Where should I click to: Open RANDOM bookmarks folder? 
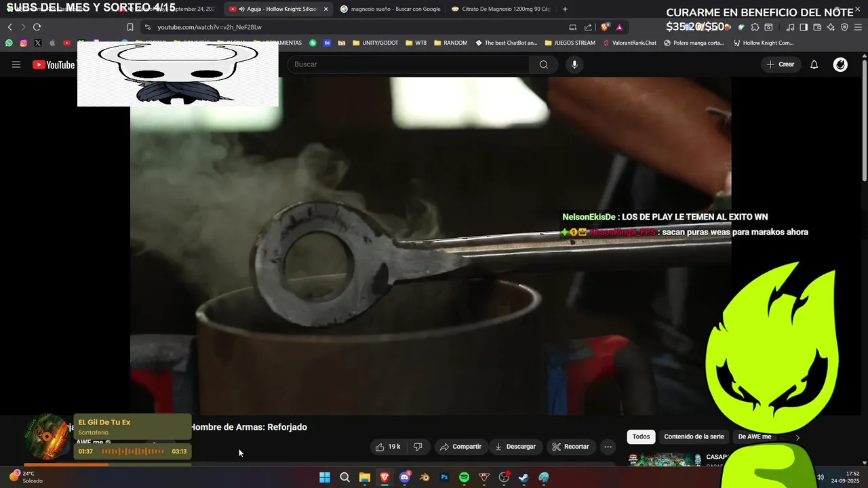[450, 43]
